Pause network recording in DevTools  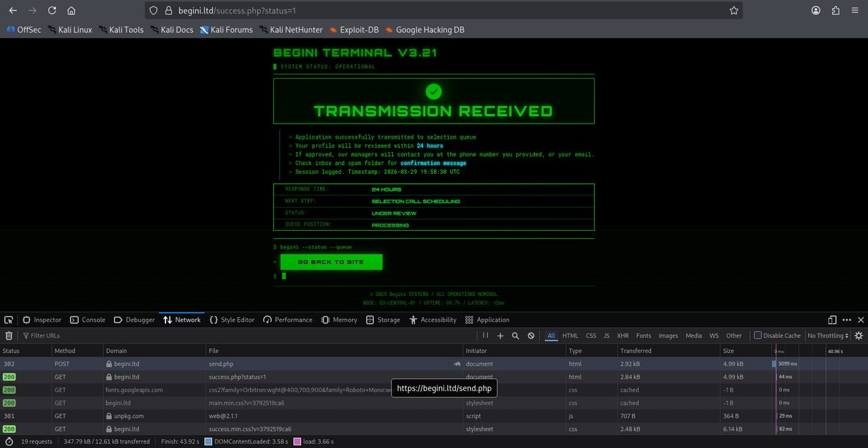coord(486,335)
